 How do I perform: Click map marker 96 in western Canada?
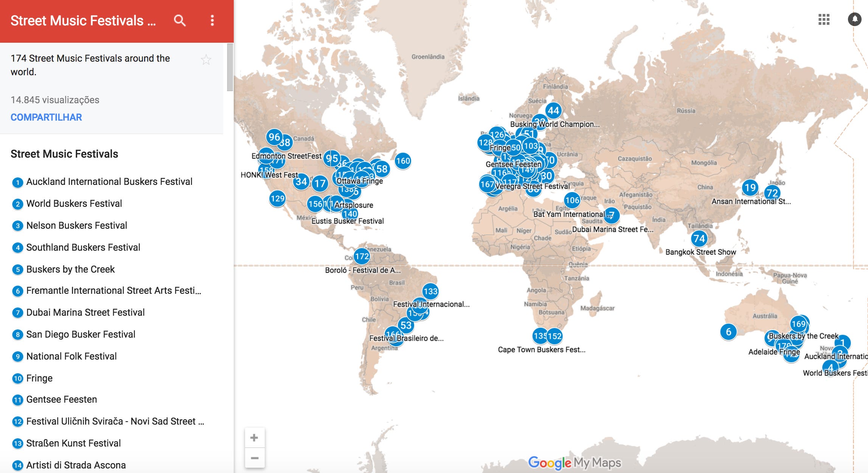274,137
